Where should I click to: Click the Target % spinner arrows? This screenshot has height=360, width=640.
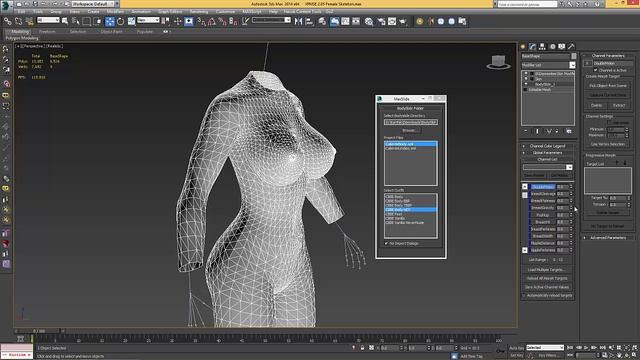[629, 198]
